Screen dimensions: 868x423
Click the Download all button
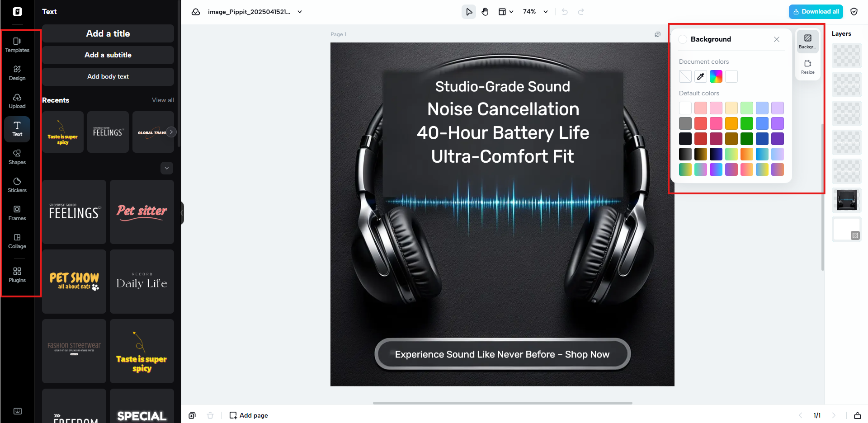click(x=816, y=11)
